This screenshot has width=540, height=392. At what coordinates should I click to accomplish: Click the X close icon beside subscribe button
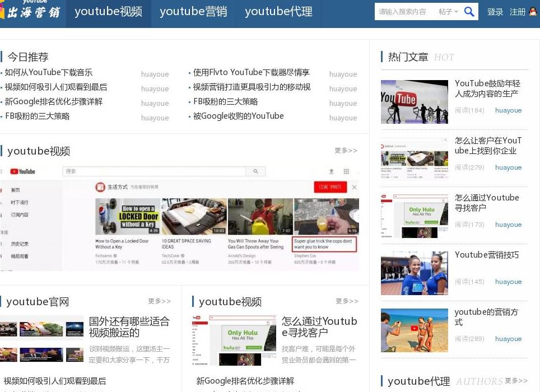[x=354, y=187]
